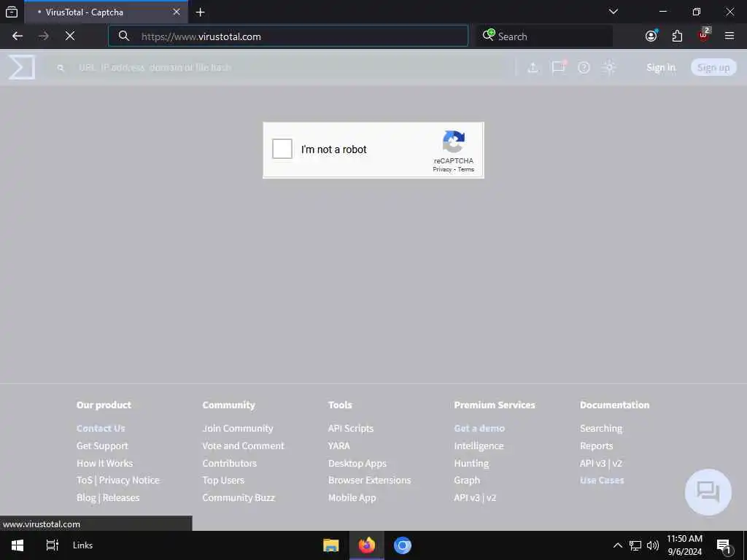Open the Contact Us footer link

pos(101,428)
